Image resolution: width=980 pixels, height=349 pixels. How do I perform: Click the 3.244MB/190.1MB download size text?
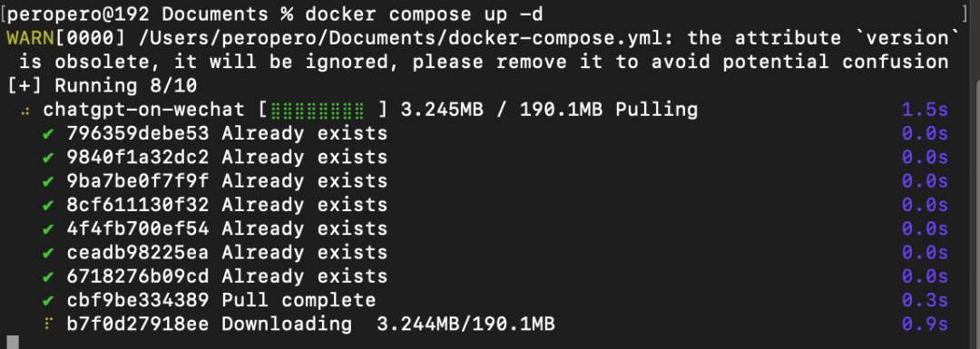(x=465, y=324)
